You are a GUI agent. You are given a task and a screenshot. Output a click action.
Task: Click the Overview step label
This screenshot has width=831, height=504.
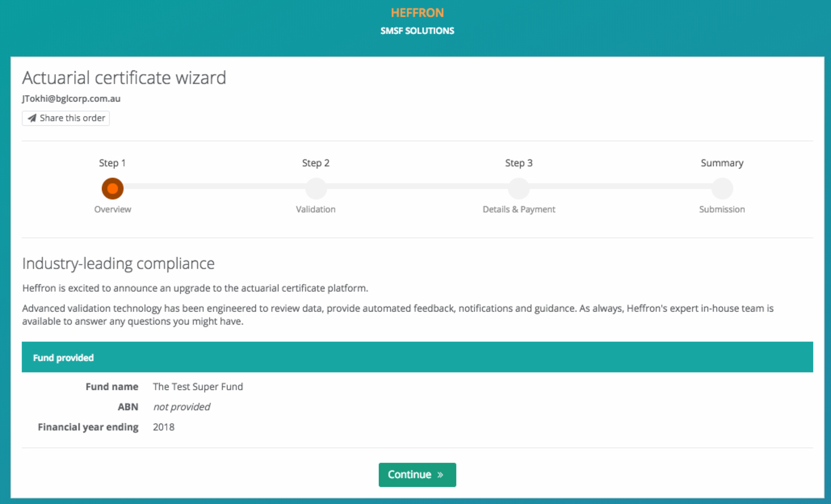click(x=113, y=209)
